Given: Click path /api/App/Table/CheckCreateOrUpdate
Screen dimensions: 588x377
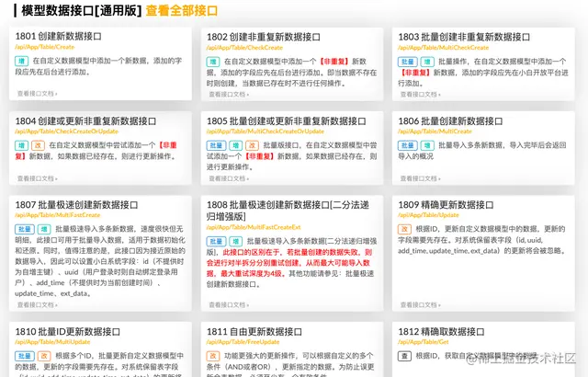Looking at the screenshot, I should coord(67,131).
